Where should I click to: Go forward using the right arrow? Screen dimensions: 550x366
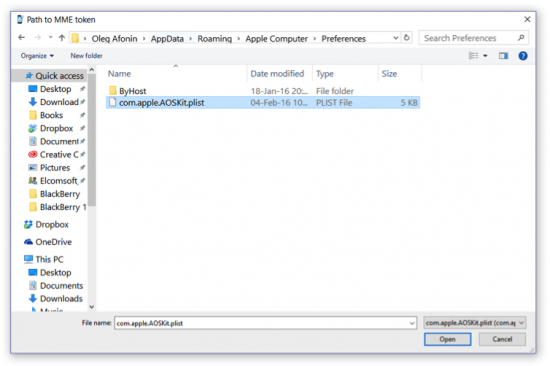pyautogui.click(x=38, y=38)
